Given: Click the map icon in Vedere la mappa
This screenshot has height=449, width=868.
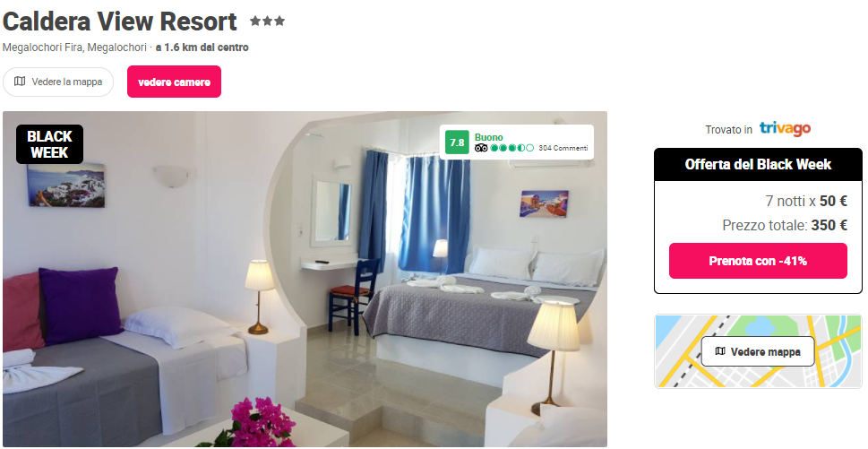Looking at the screenshot, I should [20, 82].
